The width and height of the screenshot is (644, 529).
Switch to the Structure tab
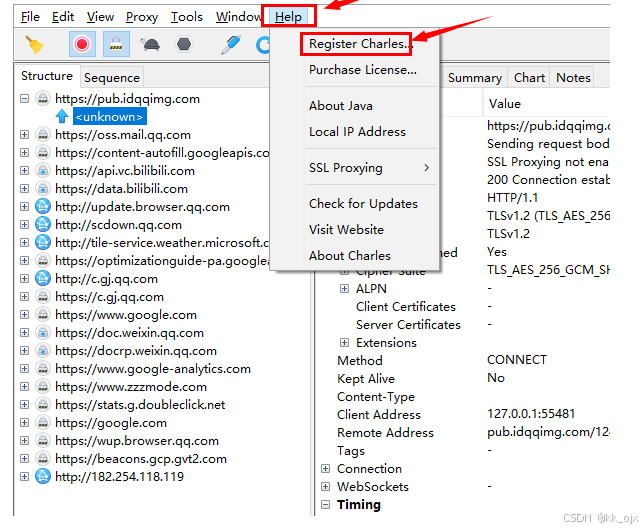coord(47,76)
